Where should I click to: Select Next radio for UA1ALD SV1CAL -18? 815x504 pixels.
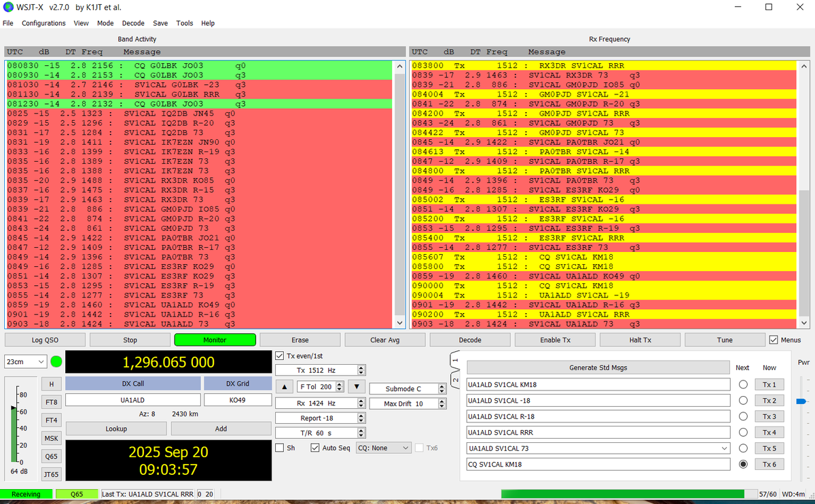(x=743, y=400)
